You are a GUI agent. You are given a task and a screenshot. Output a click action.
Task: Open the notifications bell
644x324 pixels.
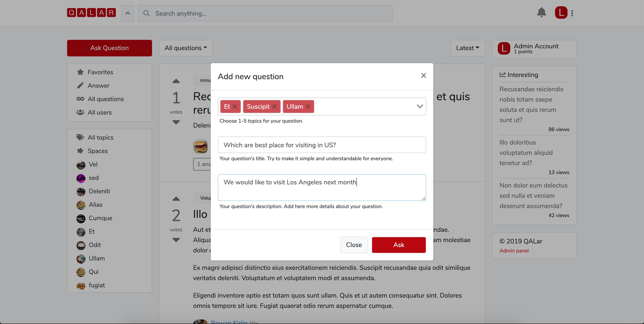541,13
